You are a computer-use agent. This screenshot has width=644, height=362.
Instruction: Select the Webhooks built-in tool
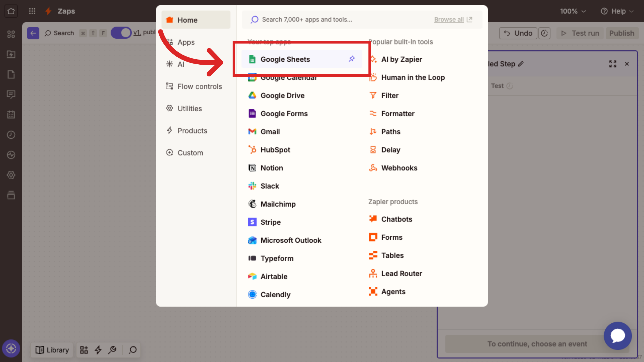399,168
